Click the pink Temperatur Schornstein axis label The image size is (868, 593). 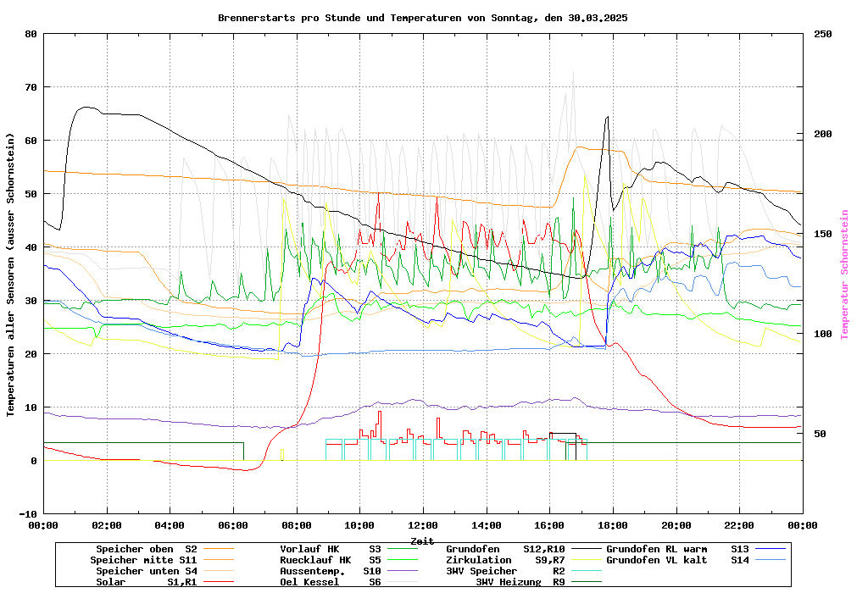(844, 274)
